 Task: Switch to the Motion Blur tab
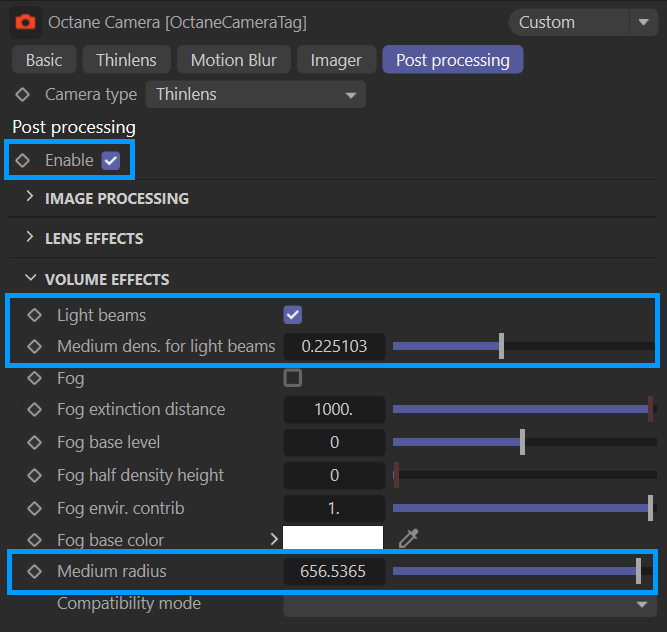233,60
